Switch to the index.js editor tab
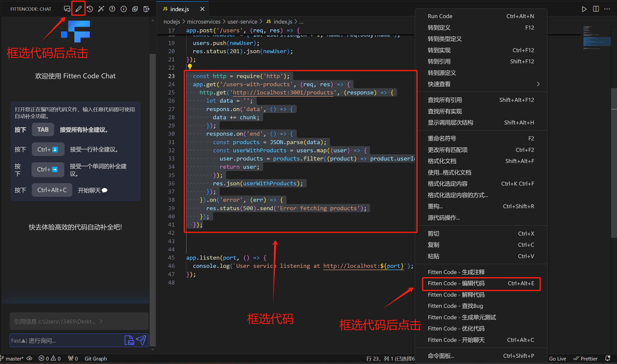 (180, 9)
